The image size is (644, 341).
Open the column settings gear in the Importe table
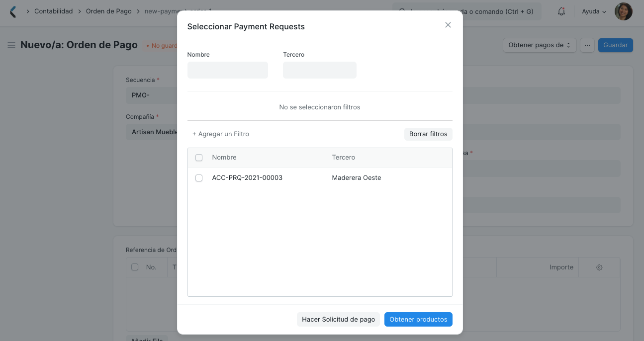pyautogui.click(x=599, y=267)
